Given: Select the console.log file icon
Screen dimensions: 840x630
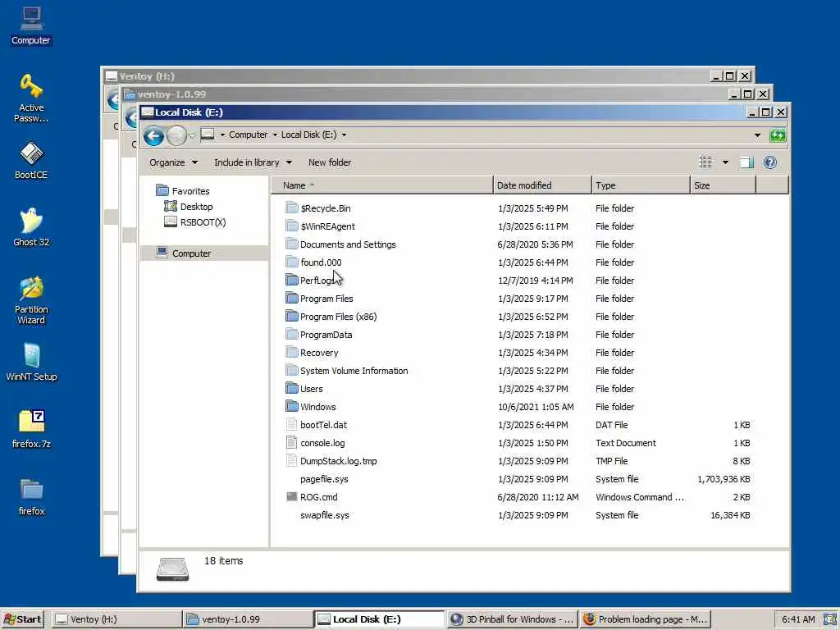Looking at the screenshot, I should [x=291, y=442].
